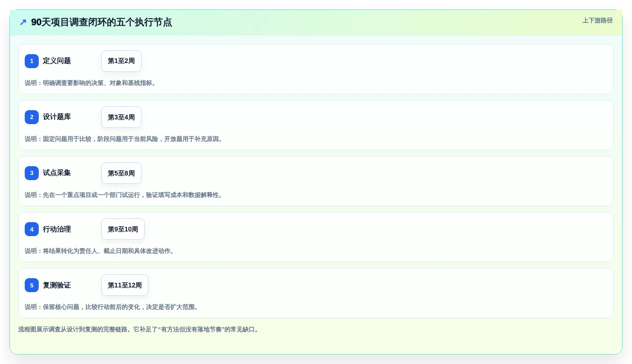
Task: Select the 第3至4周 chip
Action: click(121, 117)
